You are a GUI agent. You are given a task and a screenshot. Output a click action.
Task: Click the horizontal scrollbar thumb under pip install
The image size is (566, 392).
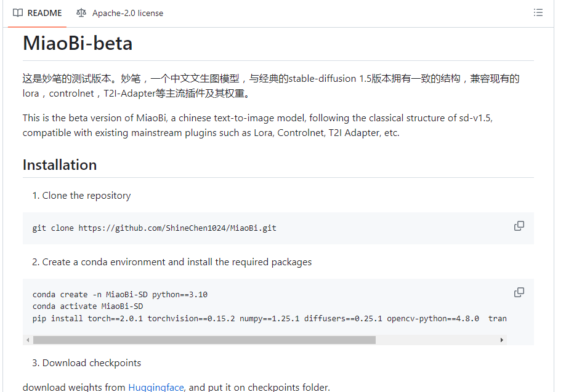(x=203, y=340)
